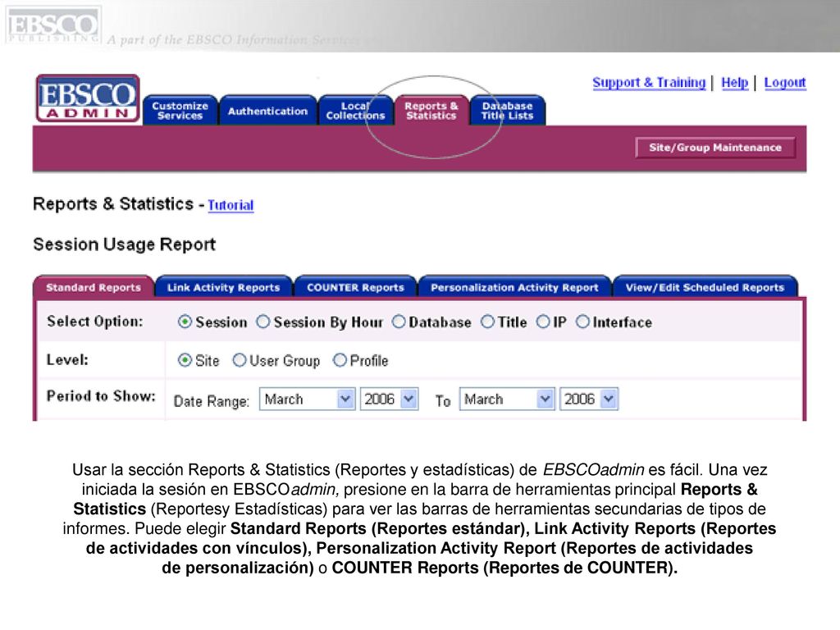The image size is (840, 630).
Task: Open the Database Title Lists tab
Action: click(x=507, y=111)
